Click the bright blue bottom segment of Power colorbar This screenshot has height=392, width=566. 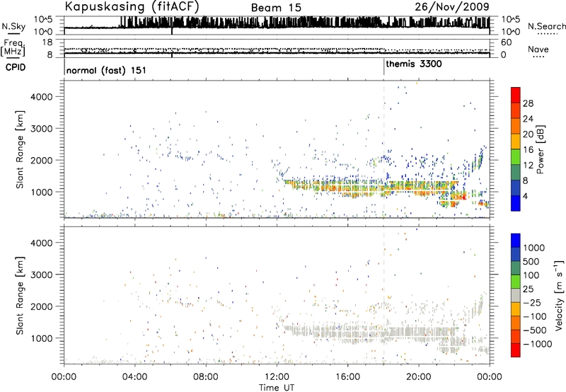click(516, 203)
